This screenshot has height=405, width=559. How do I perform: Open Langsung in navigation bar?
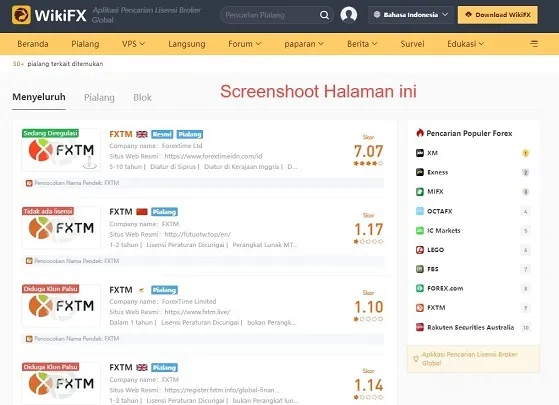(x=187, y=44)
